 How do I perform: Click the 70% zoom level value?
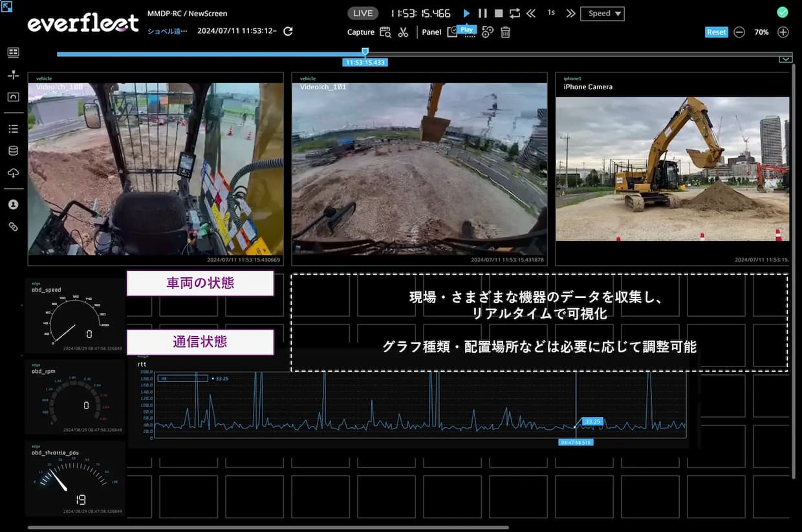coord(761,32)
